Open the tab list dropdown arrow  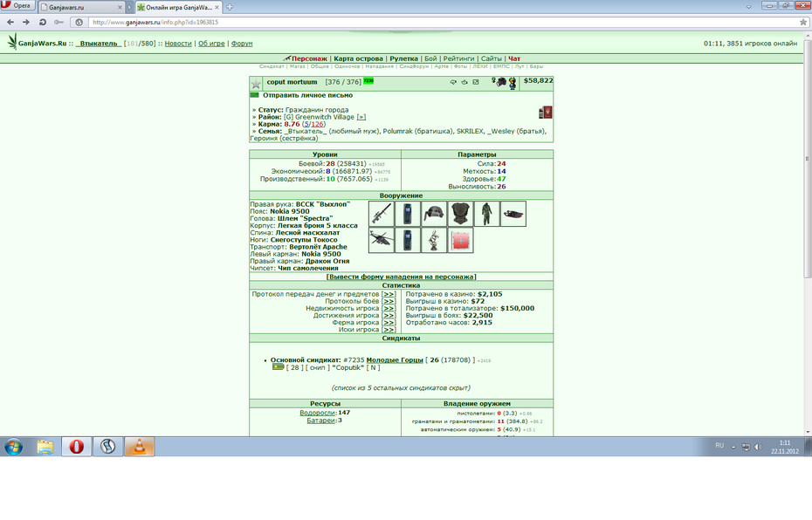(x=748, y=7)
